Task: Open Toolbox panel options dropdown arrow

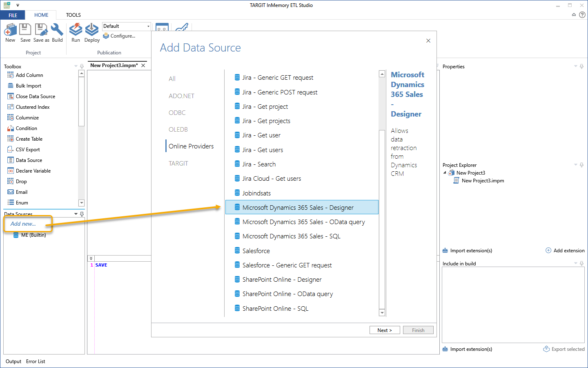Action: coord(76,66)
